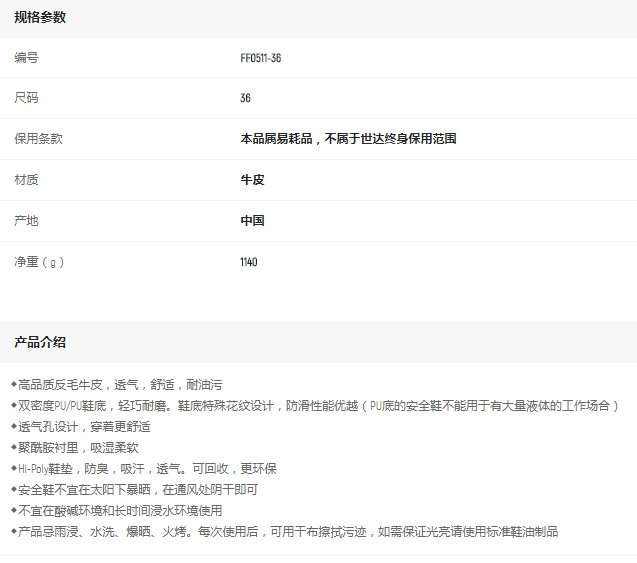The width and height of the screenshot is (637, 563).
Task: Click the 编号 row label
Action: [x=26, y=58]
